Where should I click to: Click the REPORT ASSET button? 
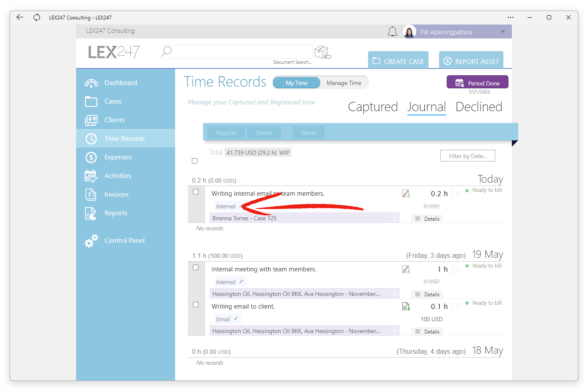click(x=471, y=60)
